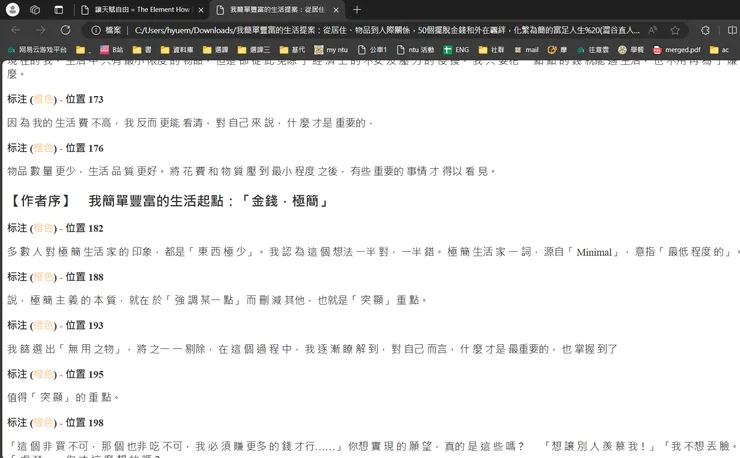Viewport: 740px width, 458px height.
Task: Click the paragraph starting 我篩選出「無用之物」
Action: tap(312, 349)
